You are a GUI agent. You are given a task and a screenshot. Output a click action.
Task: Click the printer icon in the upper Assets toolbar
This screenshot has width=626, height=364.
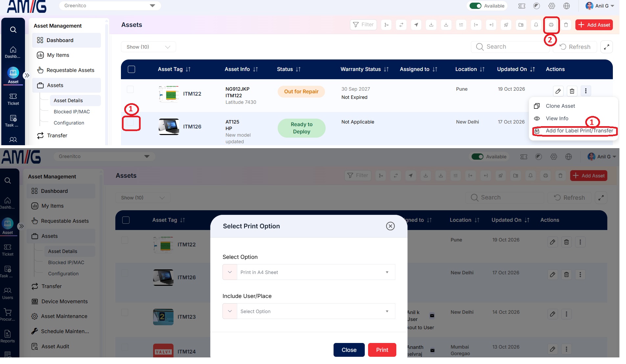[x=551, y=25]
